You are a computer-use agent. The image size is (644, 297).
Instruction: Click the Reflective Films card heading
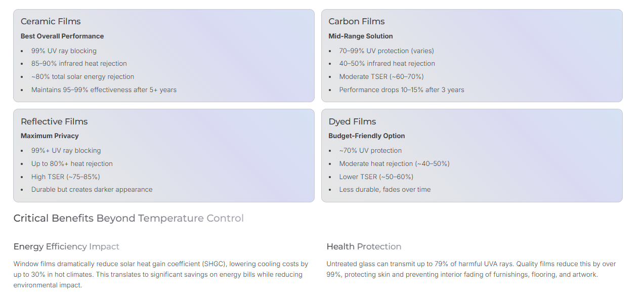(54, 121)
